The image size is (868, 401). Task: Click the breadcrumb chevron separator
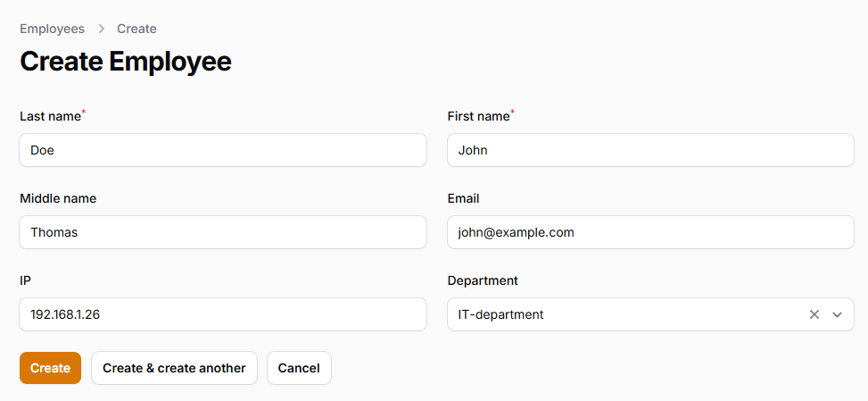pyautogui.click(x=101, y=29)
